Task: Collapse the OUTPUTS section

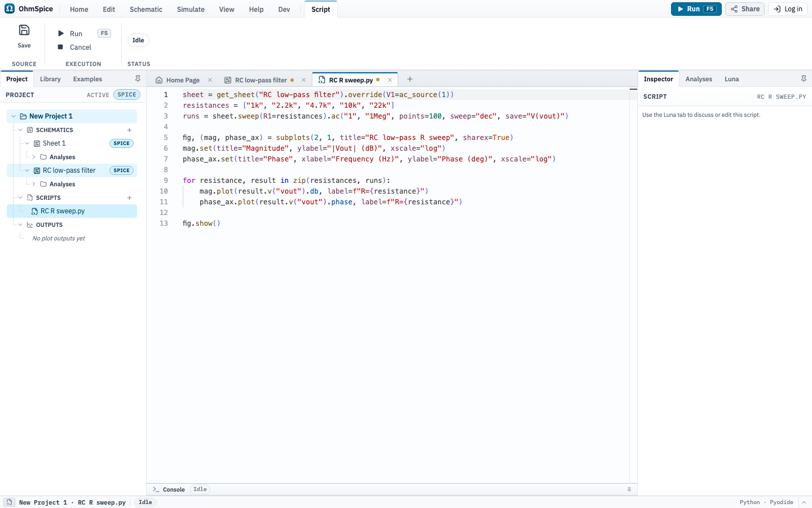Action: [x=20, y=225]
